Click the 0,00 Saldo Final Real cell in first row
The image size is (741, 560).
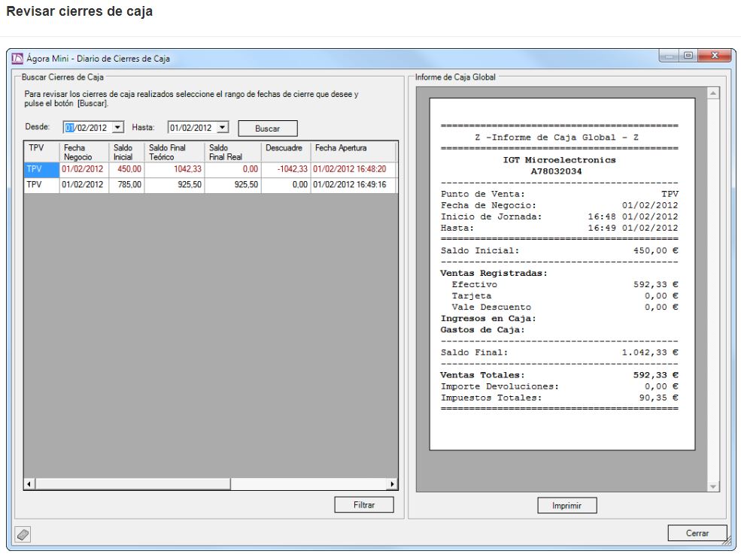(x=233, y=170)
